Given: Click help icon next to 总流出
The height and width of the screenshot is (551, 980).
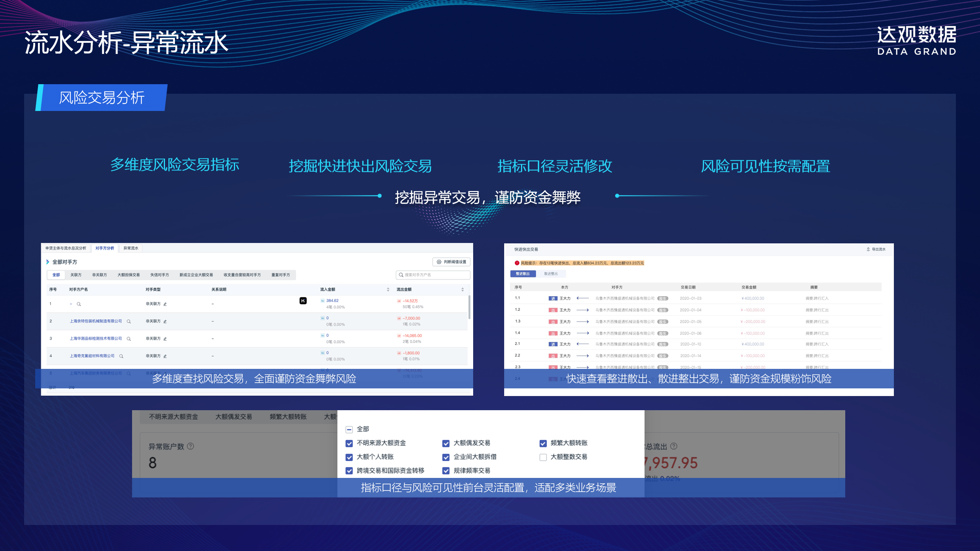Looking at the screenshot, I should [674, 446].
